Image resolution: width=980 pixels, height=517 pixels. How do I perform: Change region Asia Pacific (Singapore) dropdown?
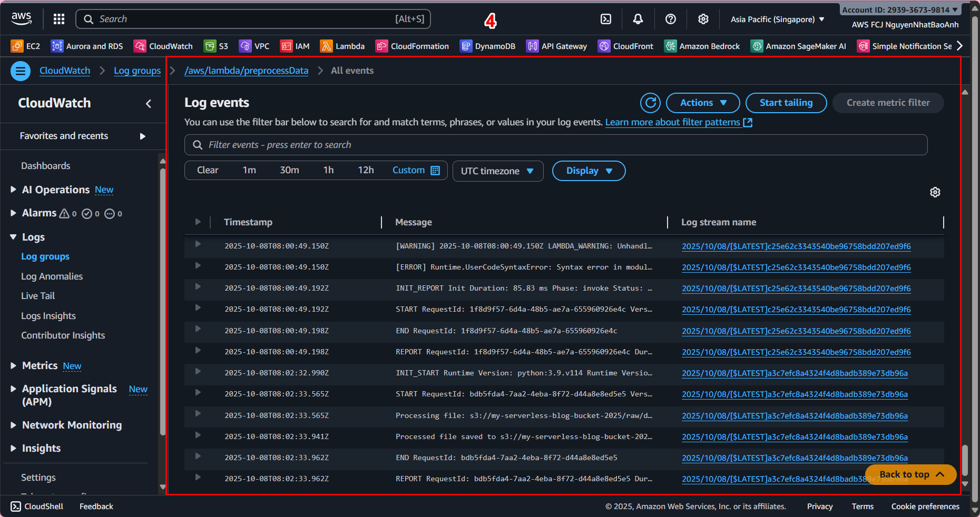pyautogui.click(x=777, y=19)
